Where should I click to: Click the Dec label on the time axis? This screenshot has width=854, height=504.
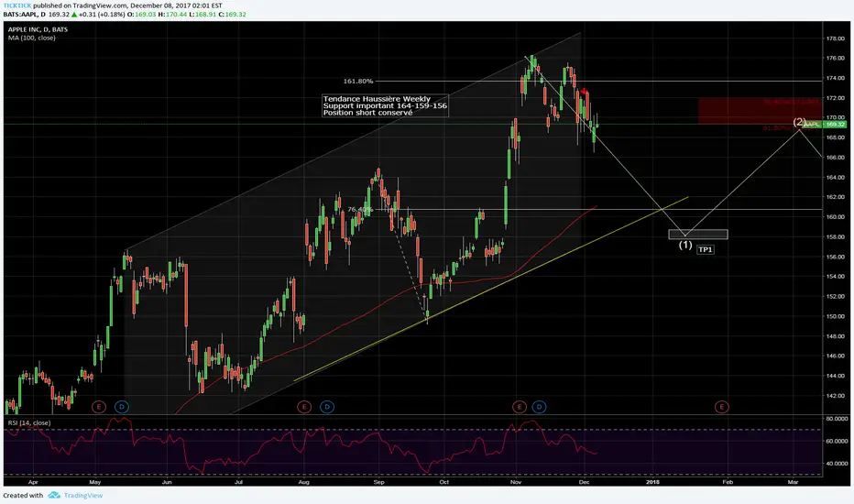coord(584,482)
